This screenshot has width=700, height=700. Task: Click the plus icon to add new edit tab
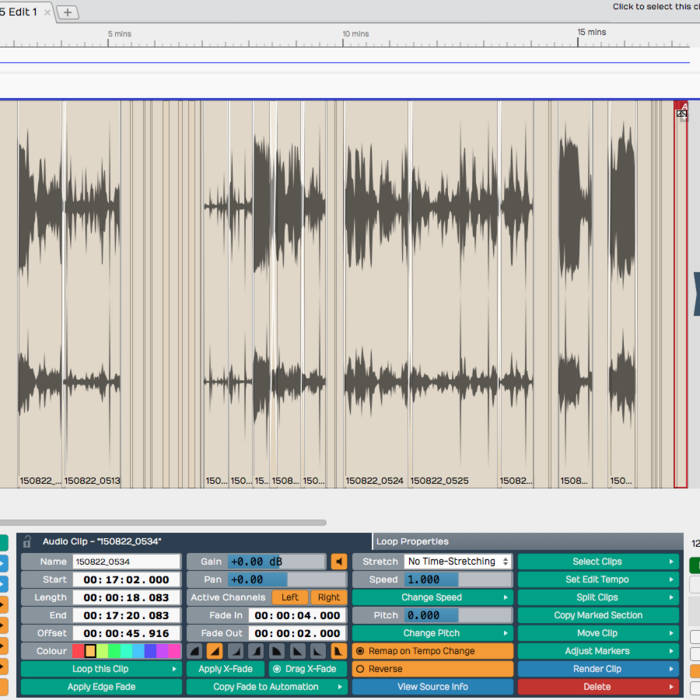point(68,12)
